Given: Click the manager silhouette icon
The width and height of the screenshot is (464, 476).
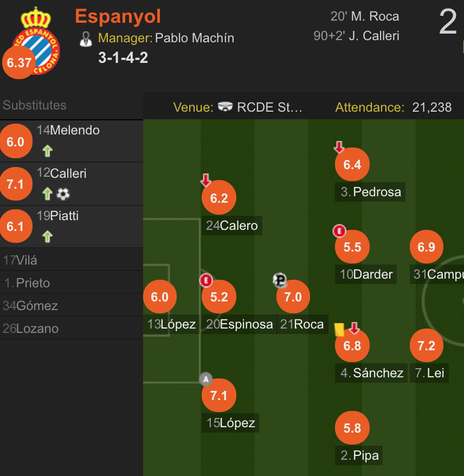Looking at the screenshot, I should 86,39.
